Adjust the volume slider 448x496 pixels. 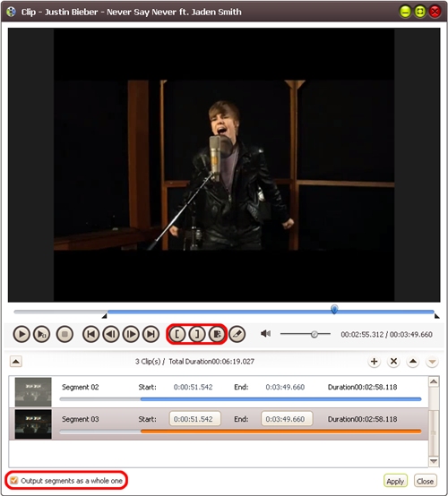coord(306,334)
